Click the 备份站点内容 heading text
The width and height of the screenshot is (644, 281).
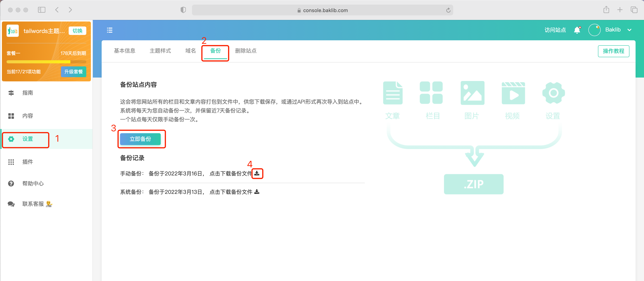tap(138, 85)
